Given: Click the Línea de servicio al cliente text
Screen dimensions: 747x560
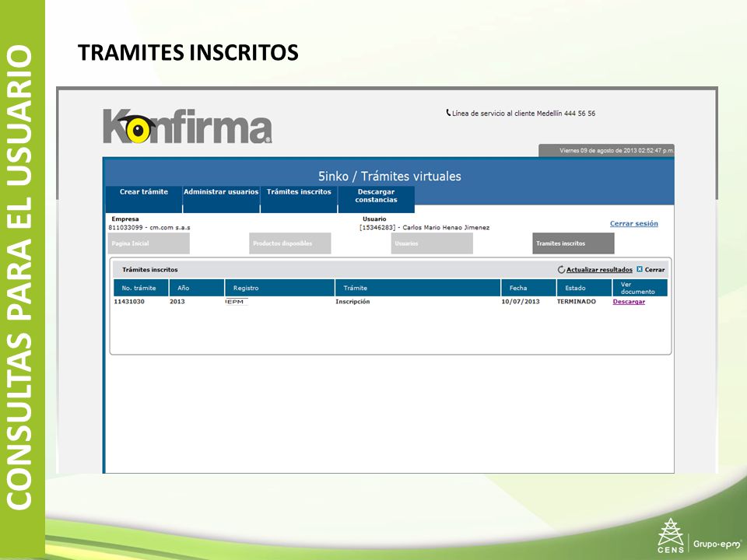Looking at the screenshot, I should [x=524, y=114].
